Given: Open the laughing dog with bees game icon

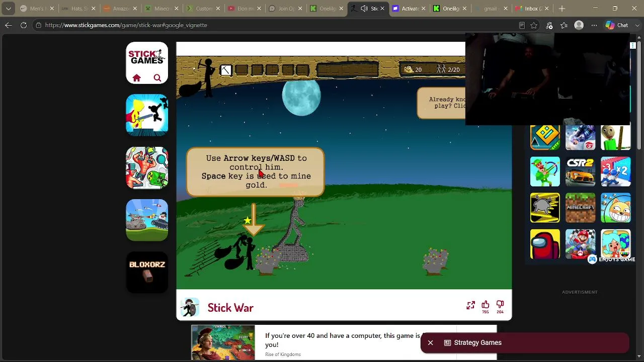Looking at the screenshot, I should (x=616, y=208).
